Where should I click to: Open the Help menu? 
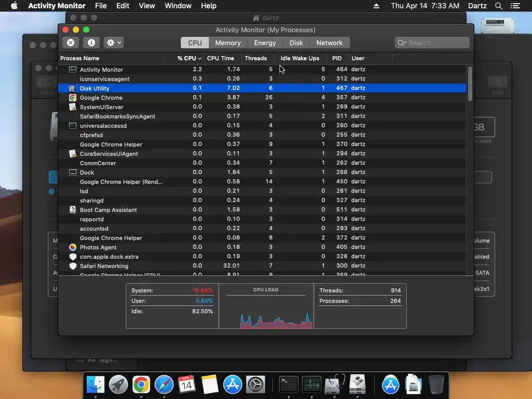pyautogui.click(x=208, y=6)
